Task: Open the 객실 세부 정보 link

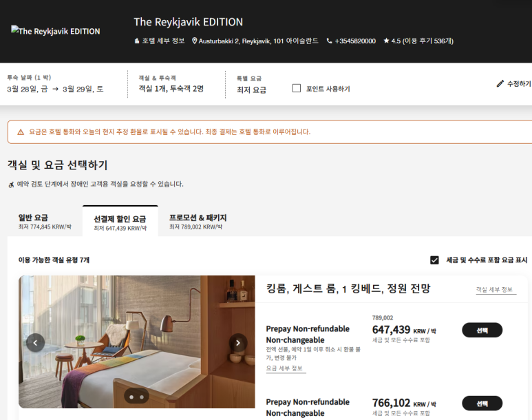Action: click(494, 290)
